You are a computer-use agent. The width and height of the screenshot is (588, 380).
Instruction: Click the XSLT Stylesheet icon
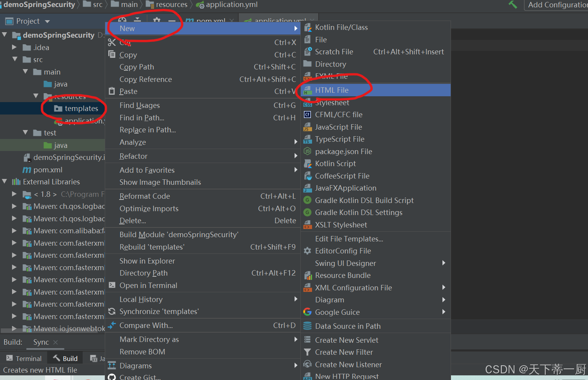[x=308, y=225]
